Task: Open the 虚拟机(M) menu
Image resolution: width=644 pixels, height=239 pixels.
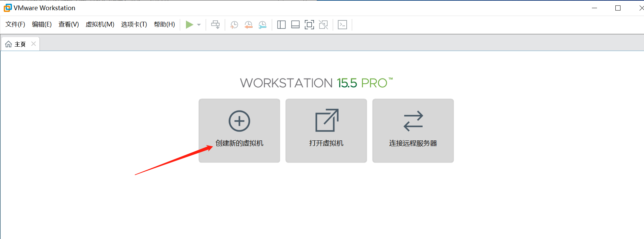Action: point(100,24)
